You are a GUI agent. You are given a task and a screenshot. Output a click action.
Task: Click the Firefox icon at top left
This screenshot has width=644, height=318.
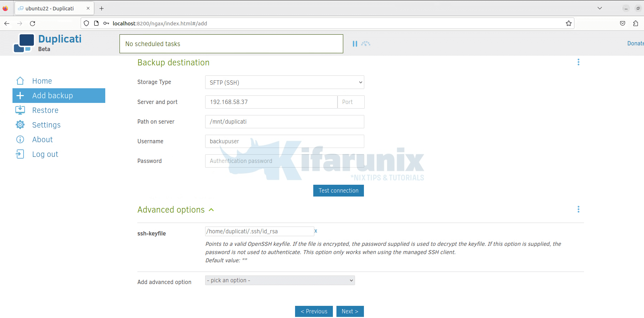5,8
